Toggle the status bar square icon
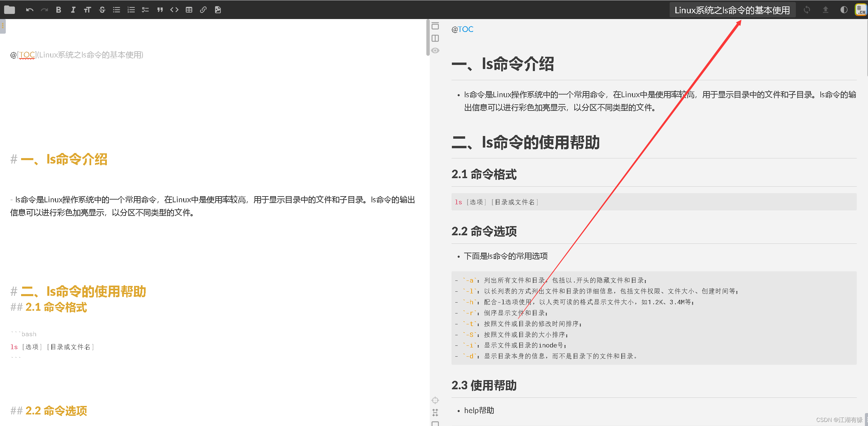 click(x=435, y=423)
